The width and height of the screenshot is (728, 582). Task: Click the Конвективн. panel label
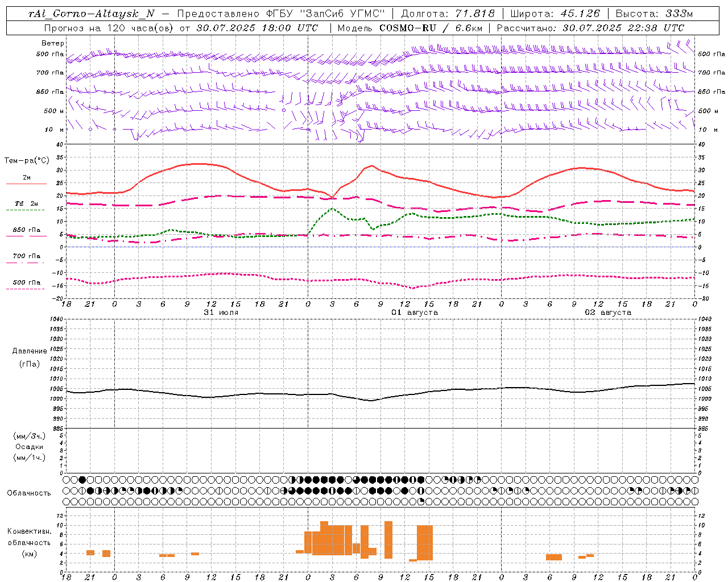tap(30, 531)
